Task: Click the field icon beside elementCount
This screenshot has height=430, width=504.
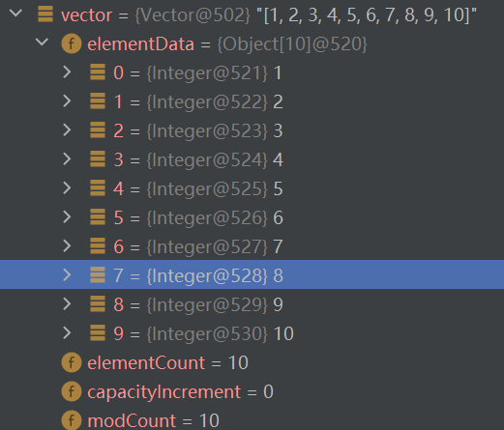Action: pyautogui.click(x=72, y=362)
